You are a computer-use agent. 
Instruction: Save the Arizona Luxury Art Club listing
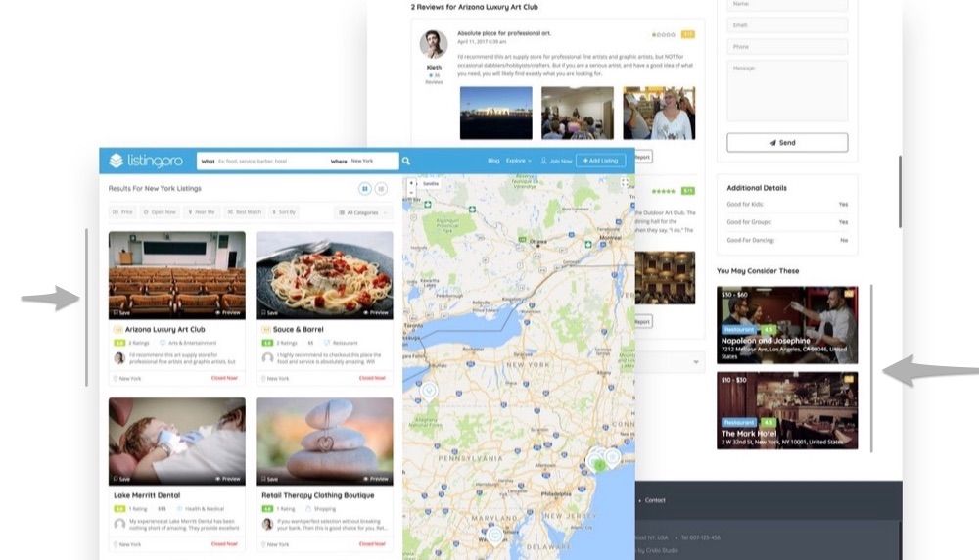coord(121,312)
